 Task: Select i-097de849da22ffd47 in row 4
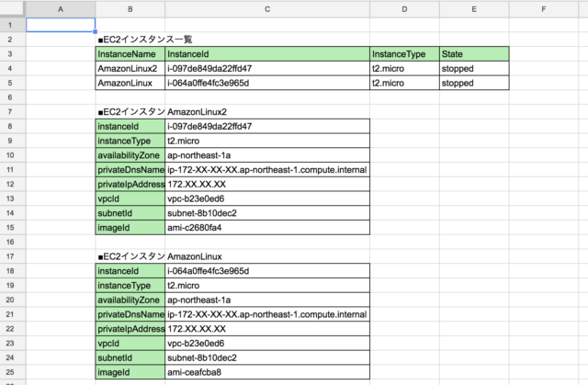[x=267, y=68]
